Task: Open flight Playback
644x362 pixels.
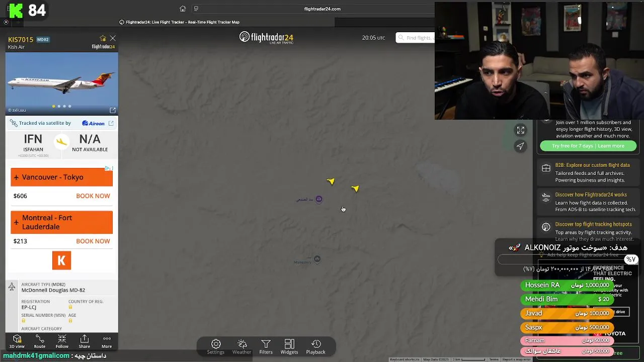Action: [316, 346]
